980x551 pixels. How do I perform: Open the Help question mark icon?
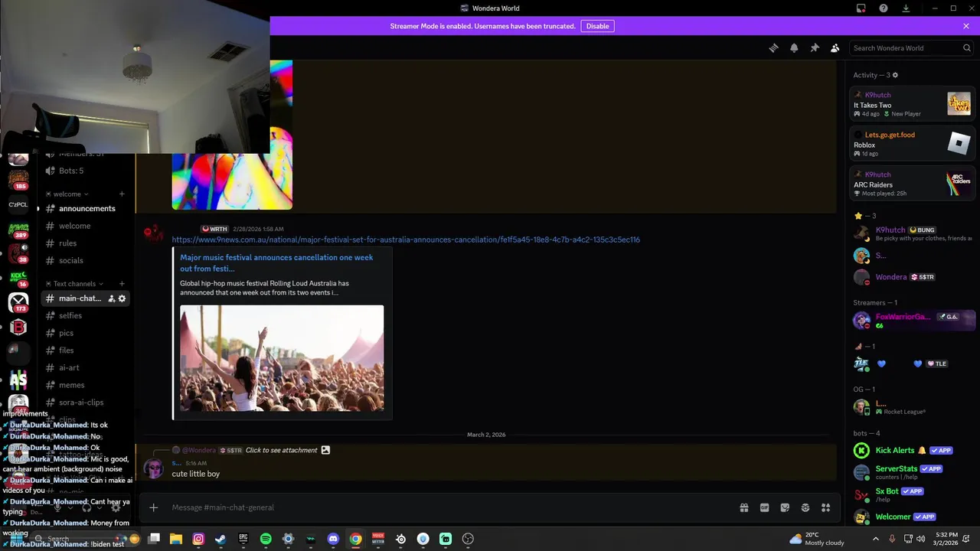(x=884, y=8)
